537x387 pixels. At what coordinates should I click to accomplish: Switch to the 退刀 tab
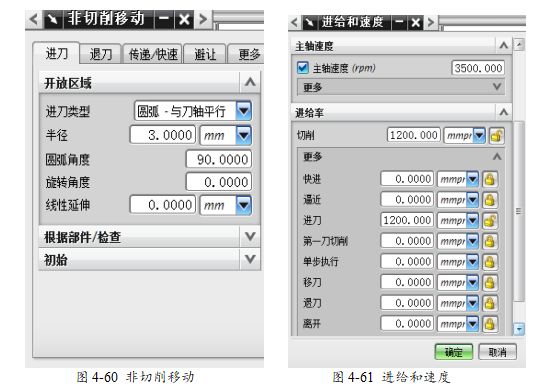point(100,54)
